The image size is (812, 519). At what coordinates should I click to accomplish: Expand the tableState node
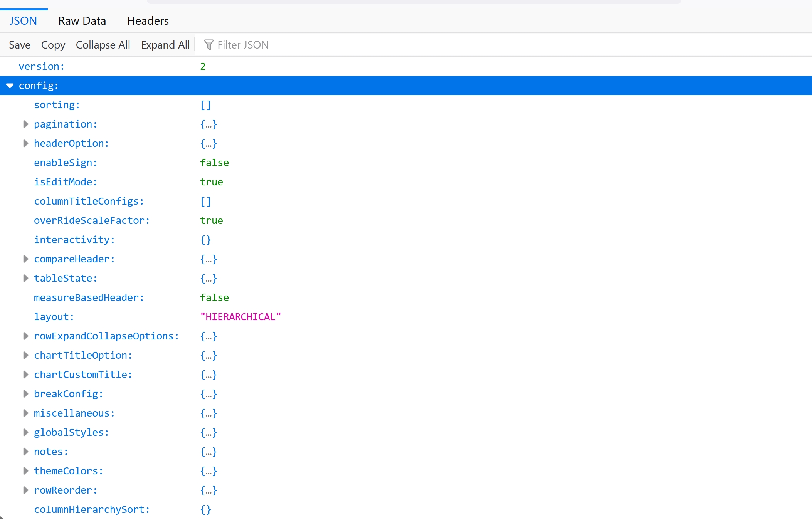click(25, 278)
